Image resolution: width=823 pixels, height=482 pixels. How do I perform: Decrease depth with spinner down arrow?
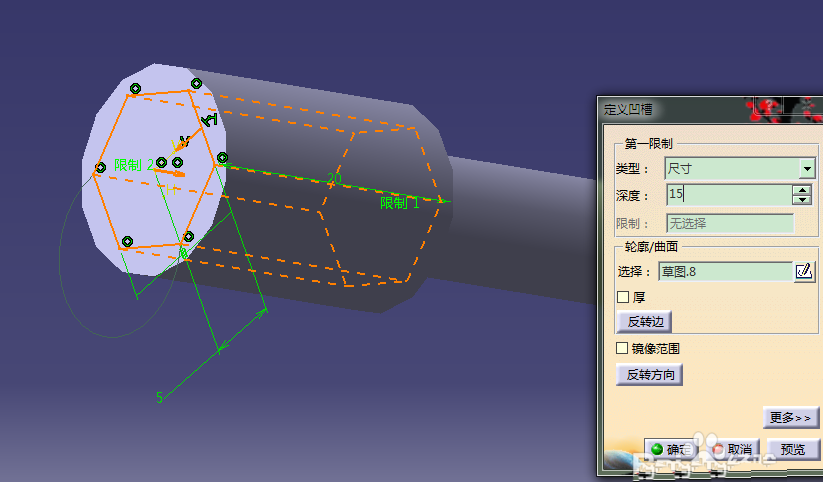(x=803, y=200)
